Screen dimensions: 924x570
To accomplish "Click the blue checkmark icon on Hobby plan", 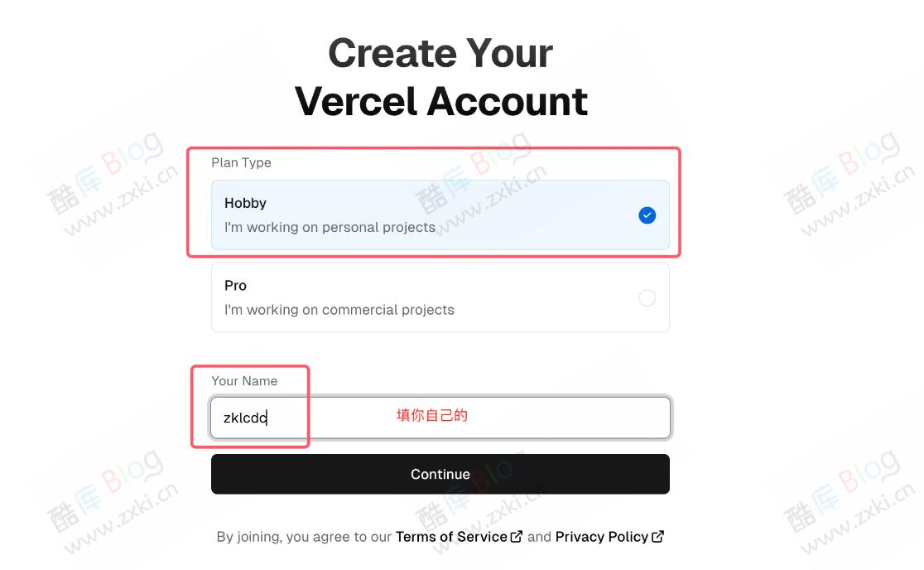I will [647, 215].
